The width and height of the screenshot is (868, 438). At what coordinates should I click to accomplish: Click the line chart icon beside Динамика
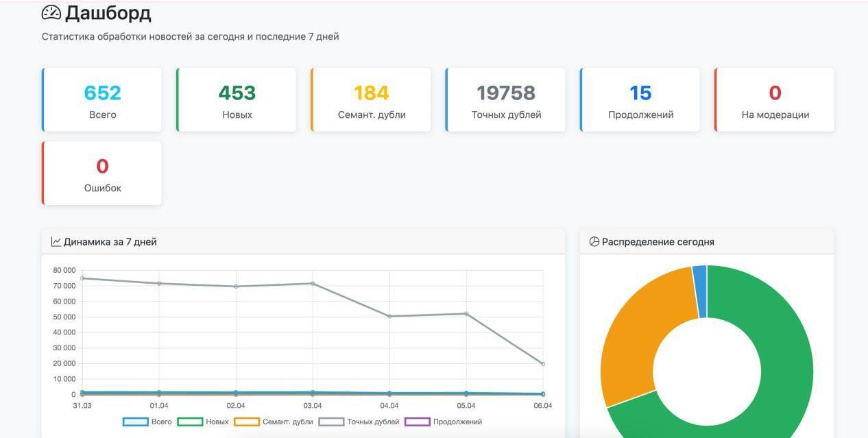(x=56, y=242)
